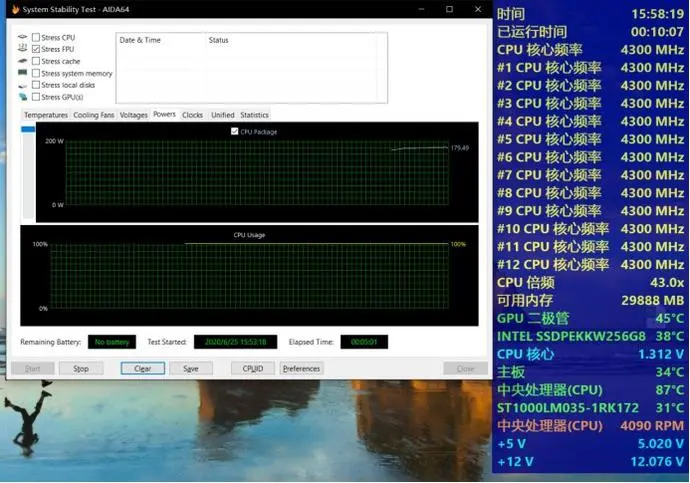Click the CPU chip icon beside Stress CPU
Image resolution: width=690 pixels, height=483 pixels.
[22, 37]
